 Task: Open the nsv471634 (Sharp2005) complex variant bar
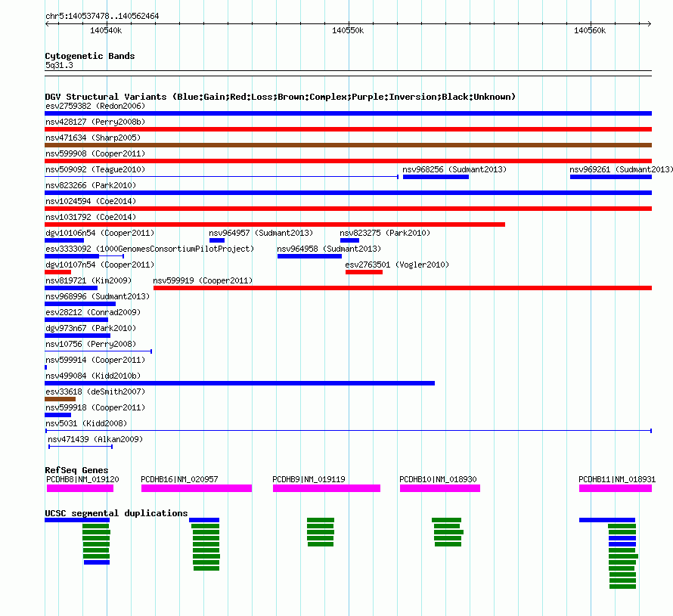click(x=348, y=145)
